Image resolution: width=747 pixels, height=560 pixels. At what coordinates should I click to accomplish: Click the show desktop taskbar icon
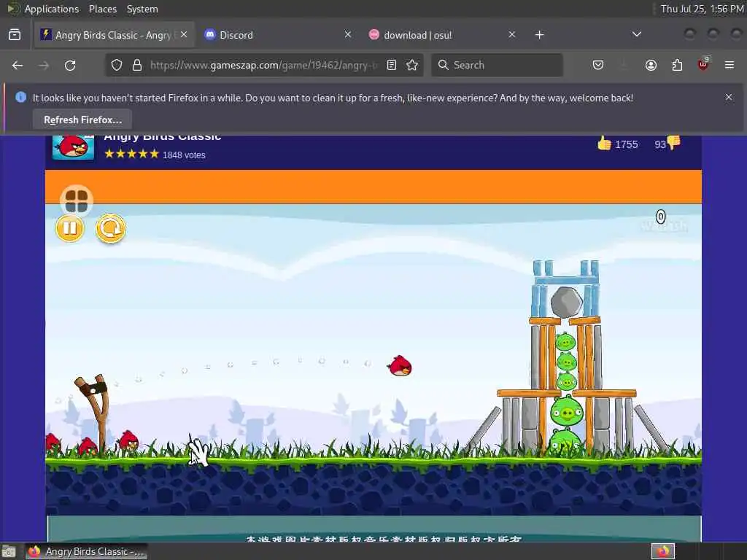[9, 551]
